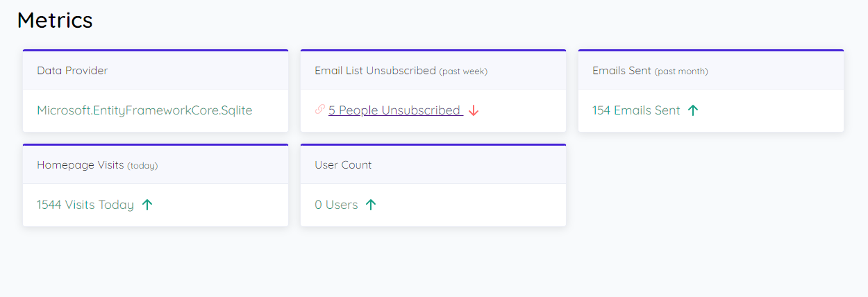
Task: Click the 0 Users value text
Action: (336, 205)
